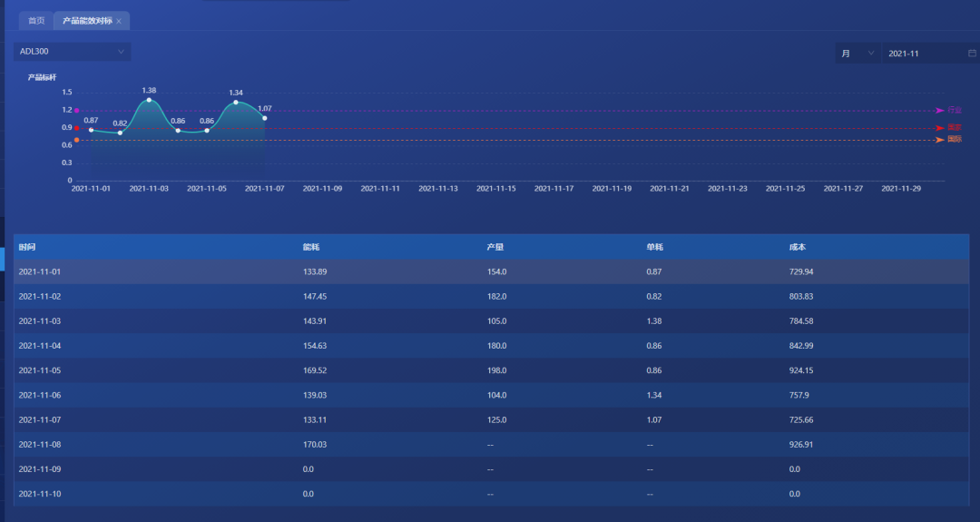Click the 单耗 column header

[x=654, y=247]
